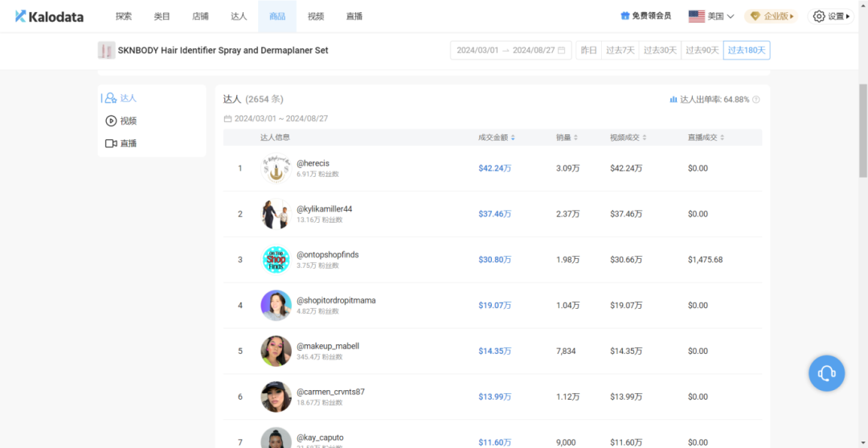Open @ontopshopfinds creator profile
The image size is (868, 448).
(x=328, y=255)
